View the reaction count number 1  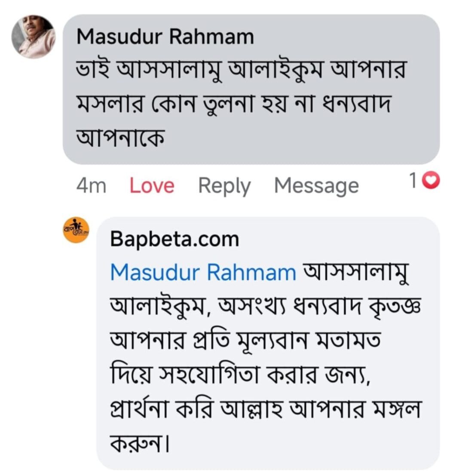coord(413,182)
